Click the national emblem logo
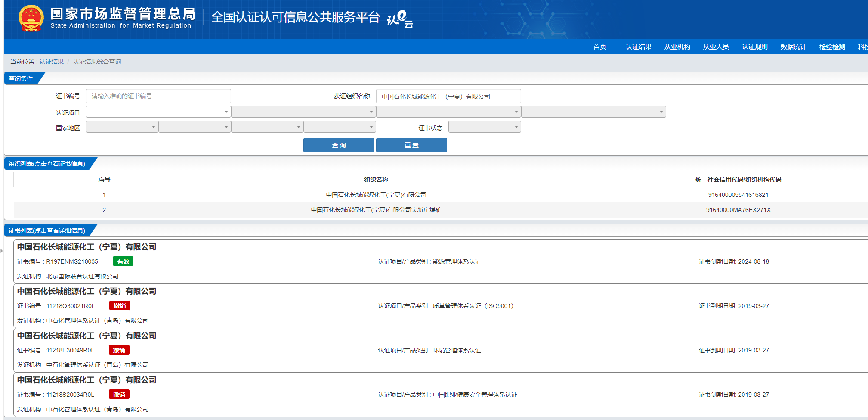The width and height of the screenshot is (868, 420). click(31, 19)
